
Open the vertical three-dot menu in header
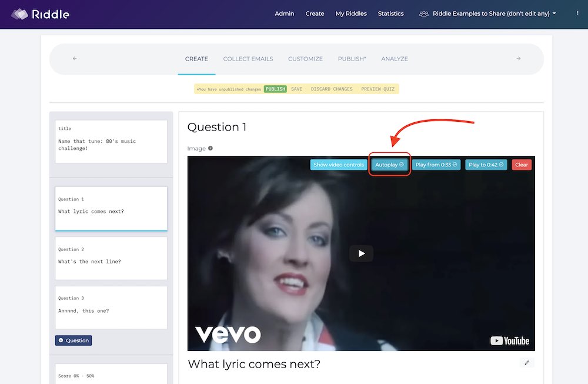click(577, 13)
